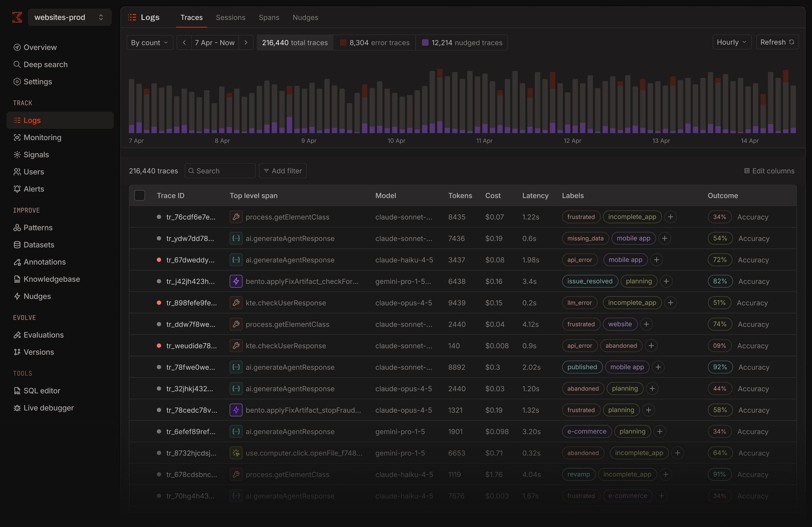Screen dimensions: 812x527
Task: Click the Annotations pencil icon
Action: [x=17, y=262]
